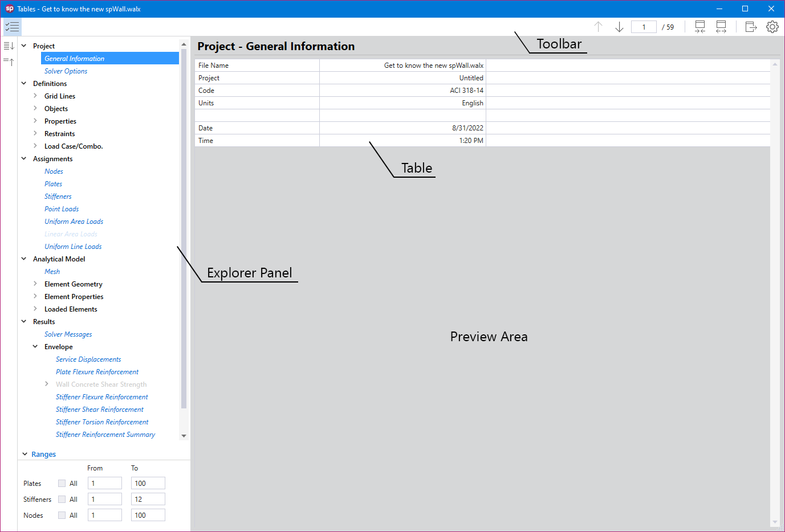
Task: Open Stiffener Reinforcement Summary table
Action: tap(105, 435)
